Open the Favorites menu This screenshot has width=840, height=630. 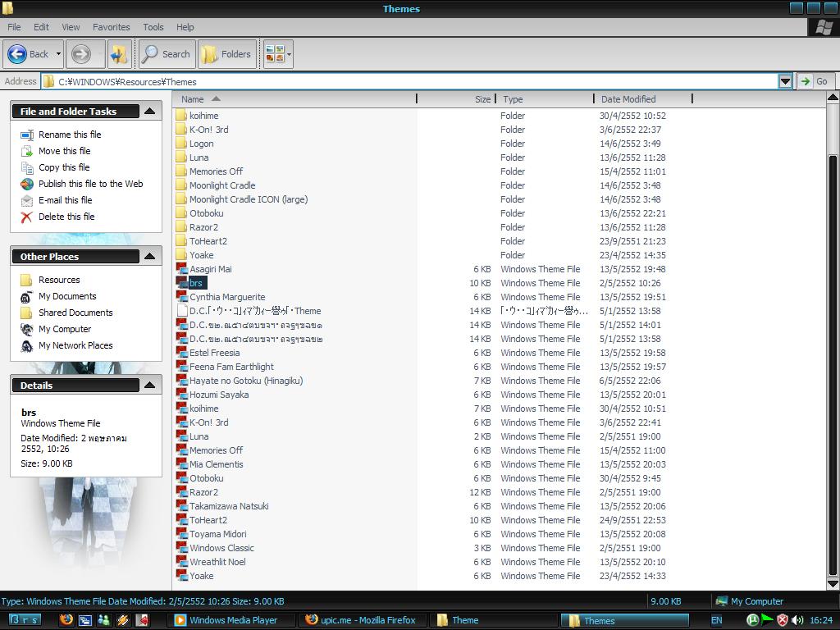pos(112,27)
